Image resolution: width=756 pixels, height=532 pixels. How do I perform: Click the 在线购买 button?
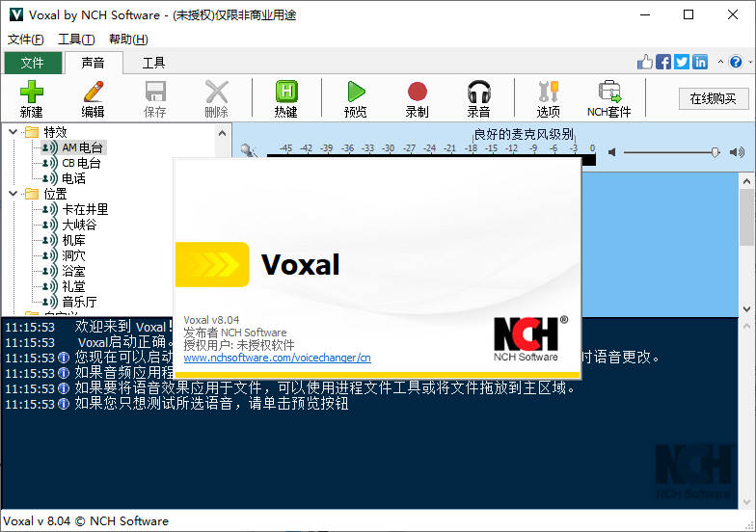(714, 98)
